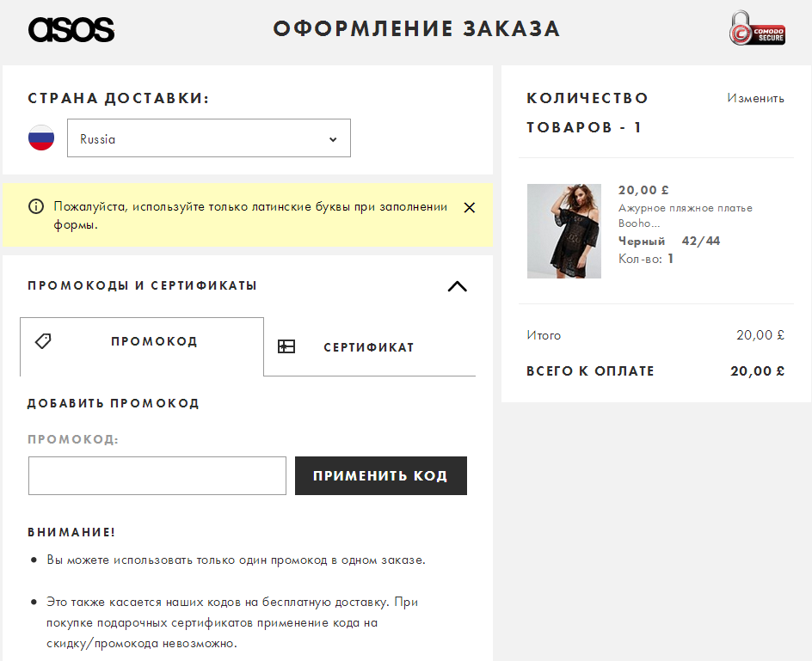This screenshot has width=812, height=661.
Task: Click the Comodo Secure padlock badge
Action: 756,29
